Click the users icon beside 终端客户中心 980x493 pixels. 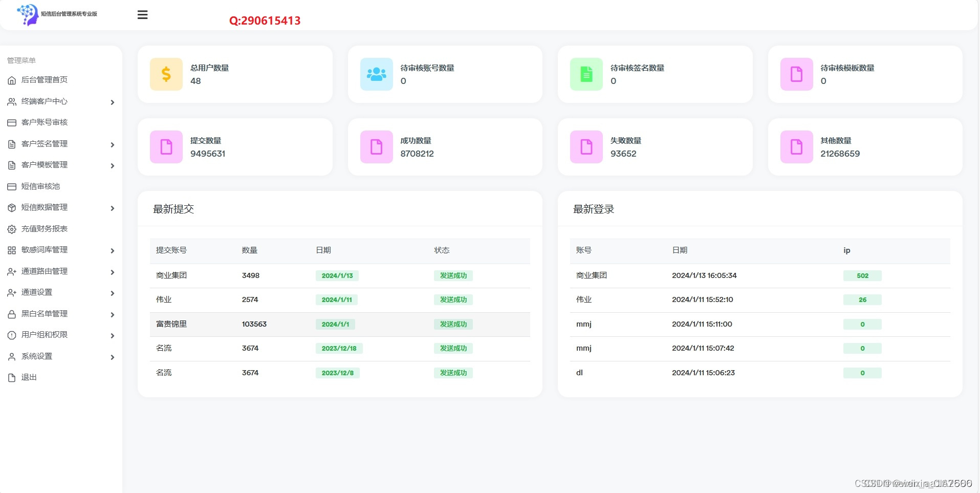click(x=12, y=102)
